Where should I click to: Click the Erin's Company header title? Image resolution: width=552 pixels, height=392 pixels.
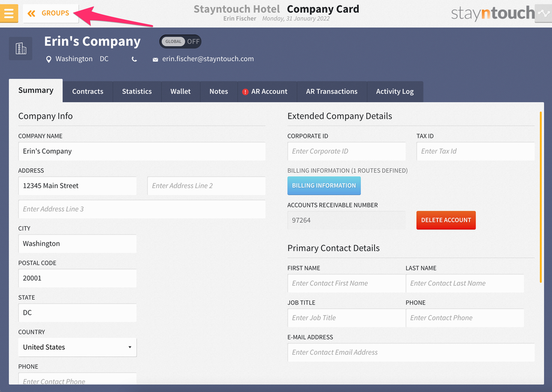click(92, 41)
